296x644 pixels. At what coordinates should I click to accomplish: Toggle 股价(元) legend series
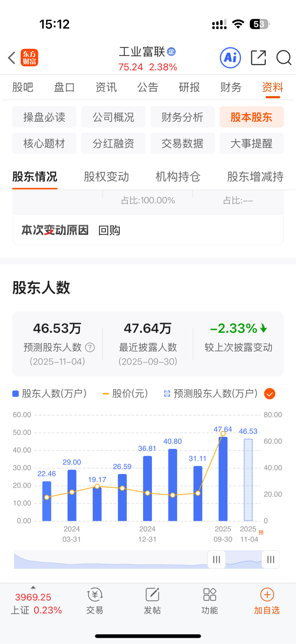tap(125, 393)
